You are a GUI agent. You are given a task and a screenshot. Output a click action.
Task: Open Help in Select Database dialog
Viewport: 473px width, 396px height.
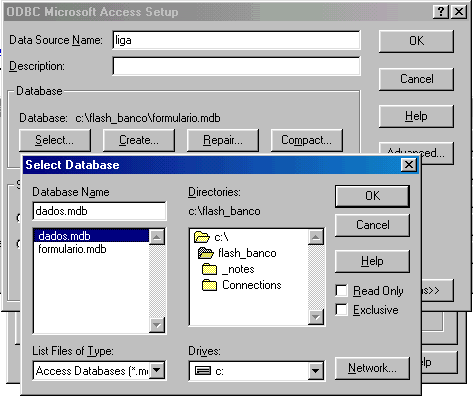click(x=372, y=261)
